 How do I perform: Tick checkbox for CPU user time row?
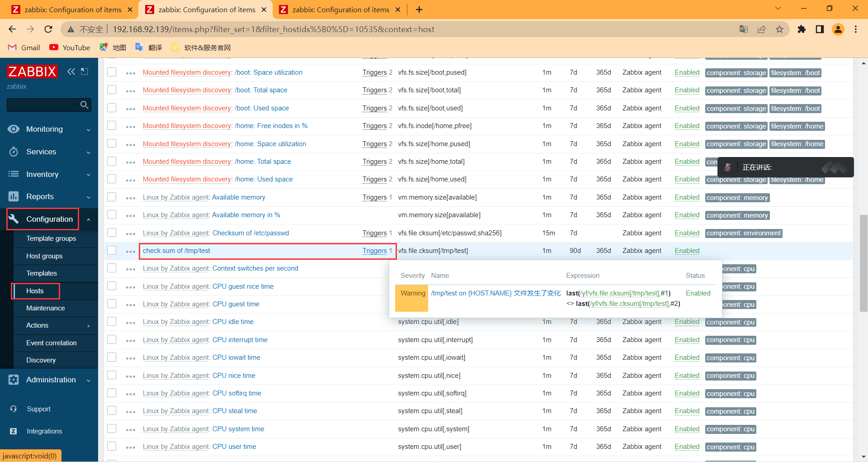click(x=112, y=446)
